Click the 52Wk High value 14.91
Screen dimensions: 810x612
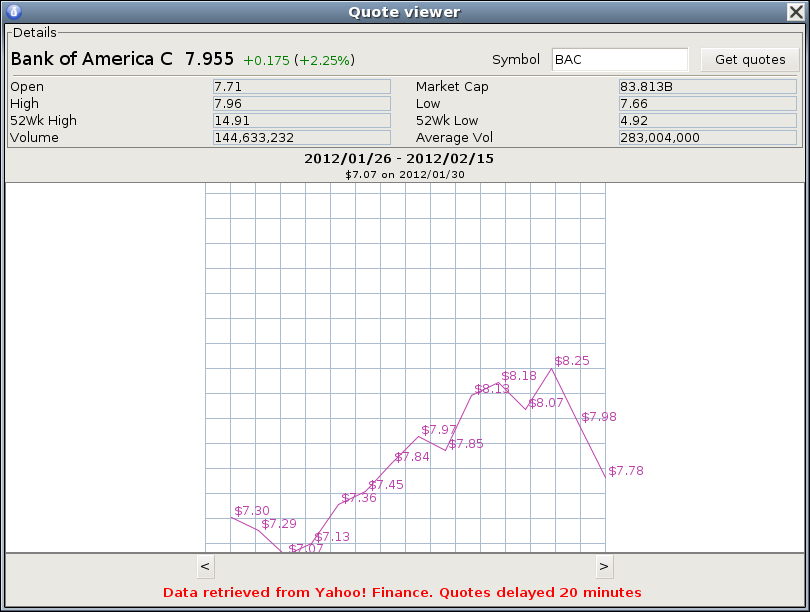point(302,120)
